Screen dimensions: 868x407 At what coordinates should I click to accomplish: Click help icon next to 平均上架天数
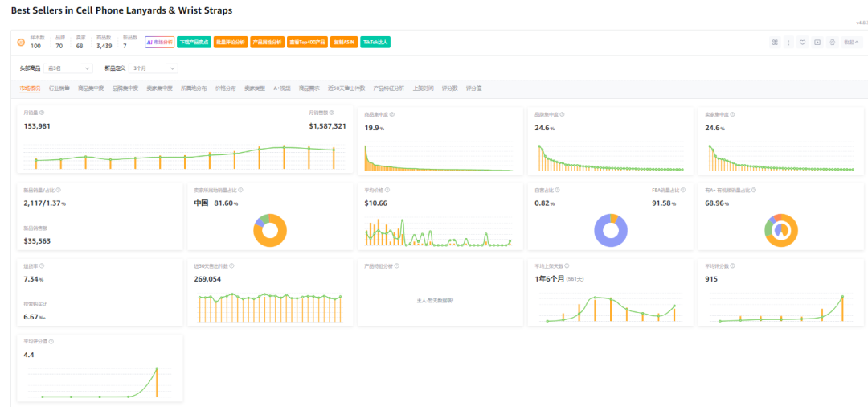click(x=567, y=265)
